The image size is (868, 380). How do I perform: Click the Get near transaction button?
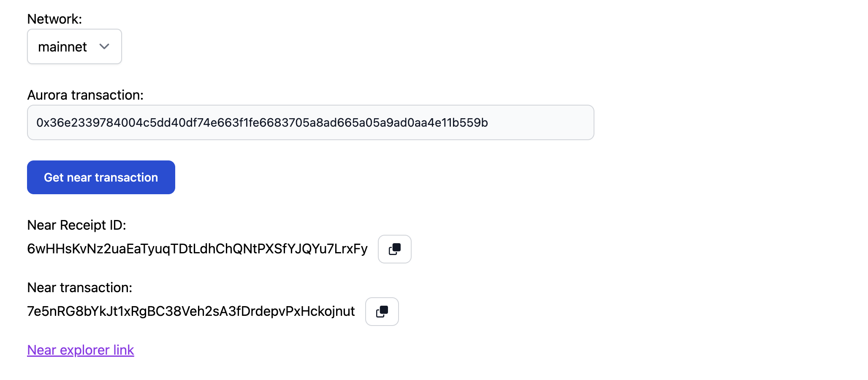(x=101, y=177)
